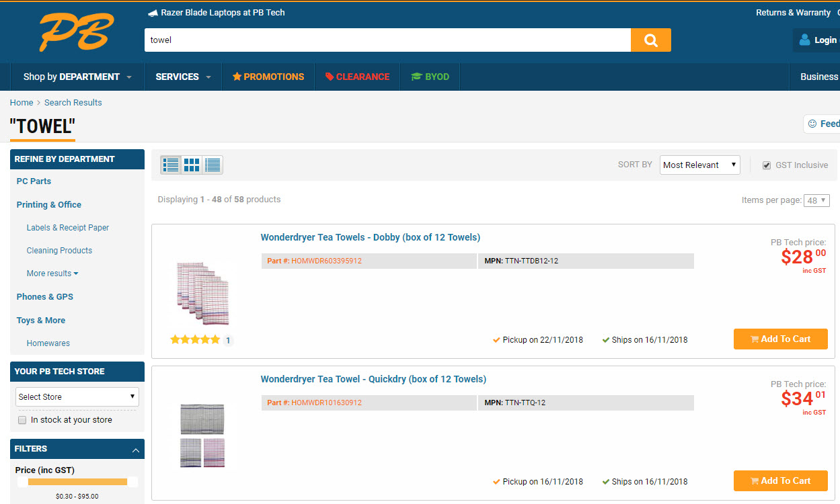The width and height of the screenshot is (840, 504).
Task: Click the Price range slider bar
Action: click(x=77, y=482)
